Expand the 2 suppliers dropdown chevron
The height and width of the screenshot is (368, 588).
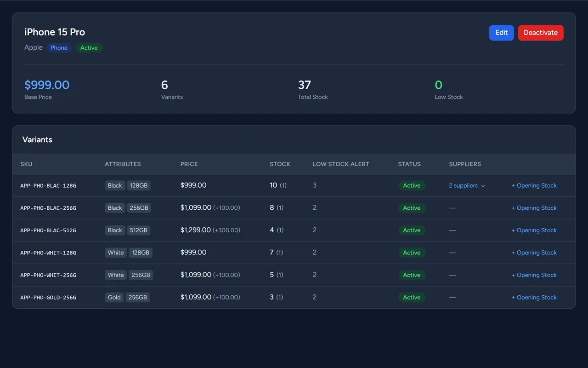point(483,186)
